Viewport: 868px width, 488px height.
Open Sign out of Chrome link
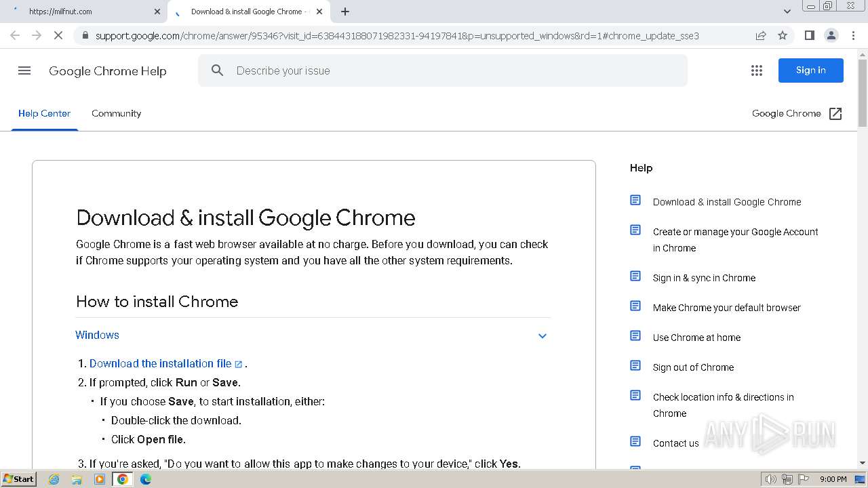pos(693,367)
